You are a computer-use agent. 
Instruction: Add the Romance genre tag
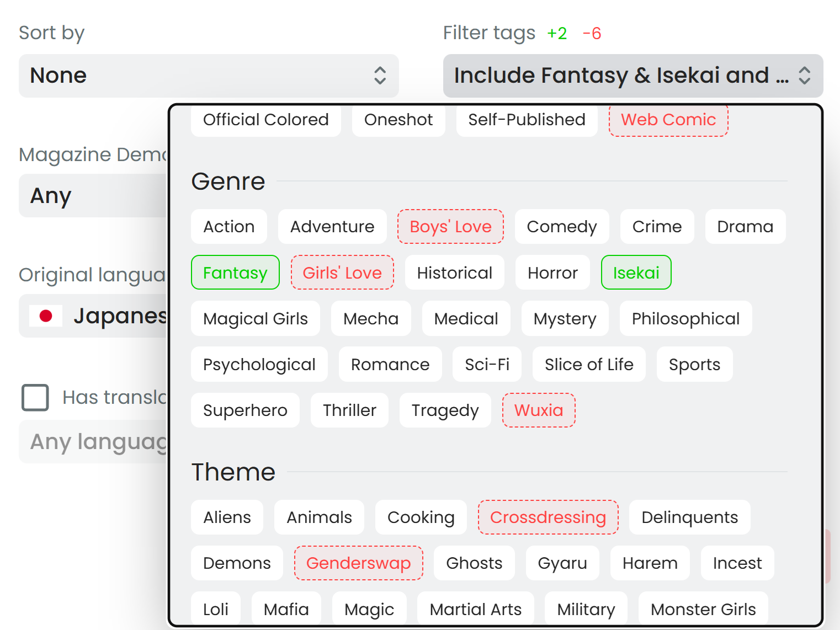390,365
